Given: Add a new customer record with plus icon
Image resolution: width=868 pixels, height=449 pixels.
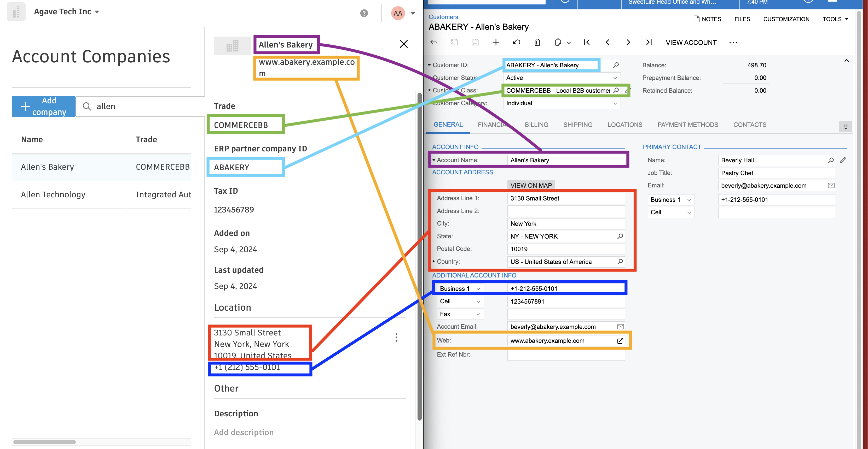Looking at the screenshot, I should click(x=496, y=42).
